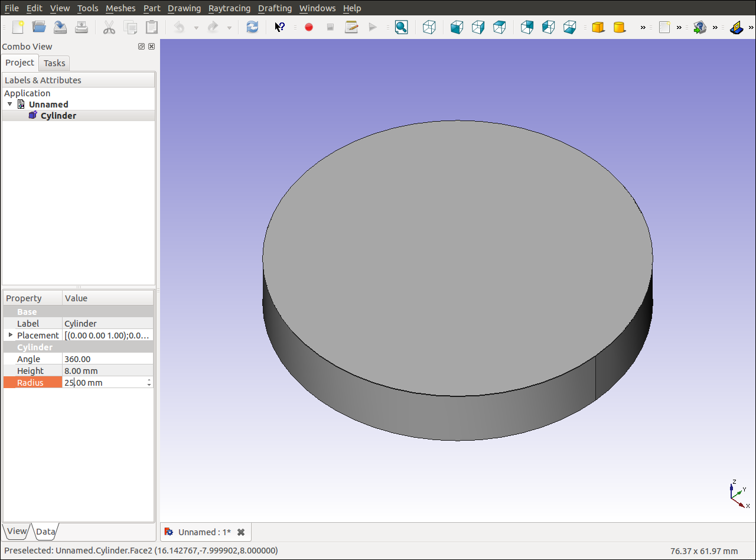Adjust the Radius value spinner arrows
Viewport: 756px width, 560px height.
pyautogui.click(x=149, y=383)
